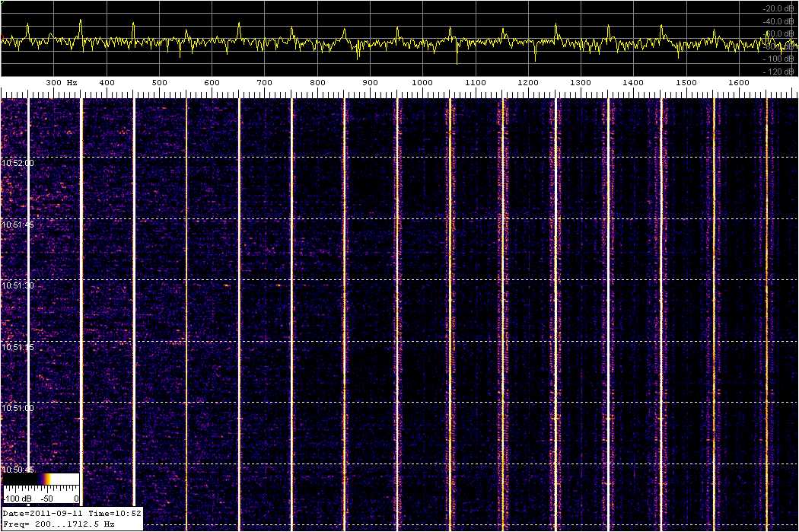This screenshot has width=799, height=532.
Task: Click the Date=2011-09-11 Time=10:52 info line
Action: 72,513
